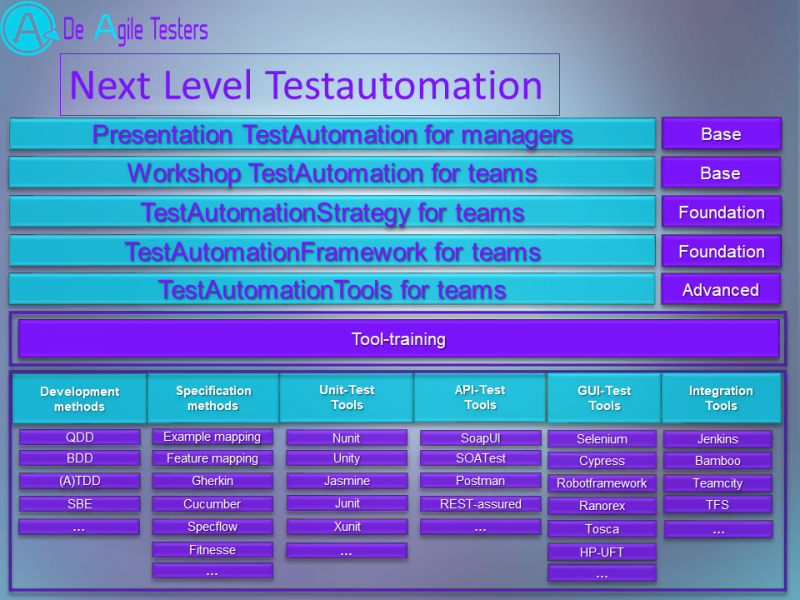Image resolution: width=800 pixels, height=600 pixels.
Task: Open the Tool-training bar
Action: pyautogui.click(x=398, y=339)
